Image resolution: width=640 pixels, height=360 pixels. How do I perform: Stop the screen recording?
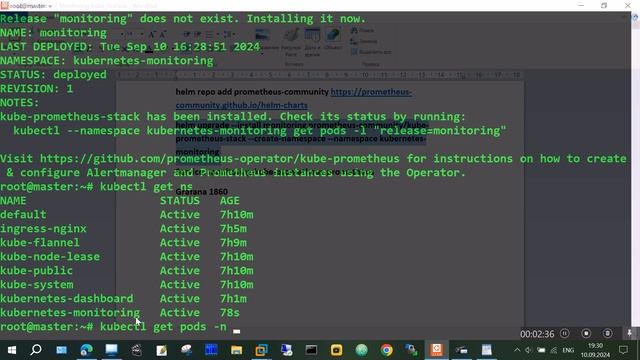[586, 333]
